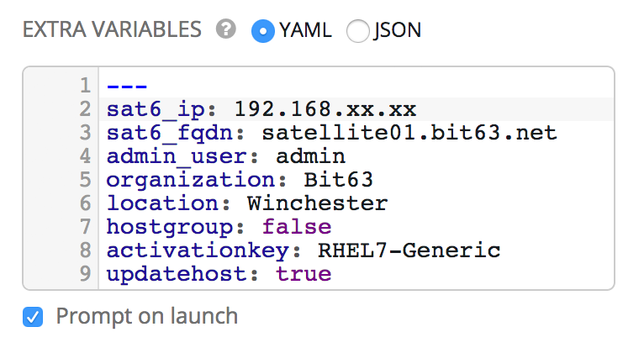Click the hostgroup false value
644x348 pixels.
(x=296, y=227)
